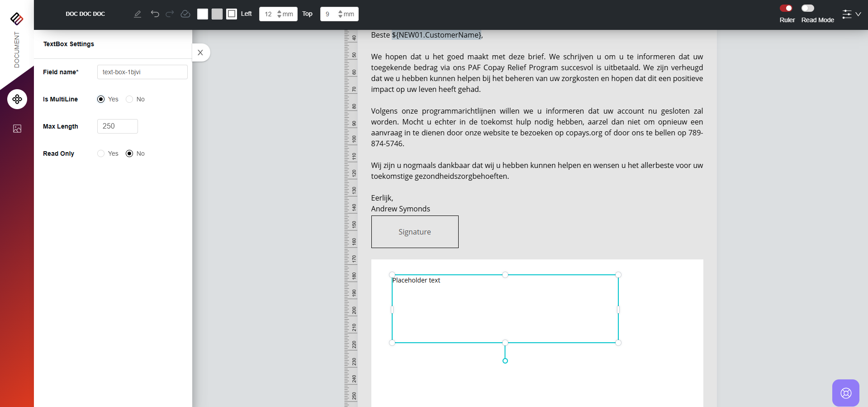Click the cloud save status icon
This screenshot has width=868, height=407.
pos(185,14)
